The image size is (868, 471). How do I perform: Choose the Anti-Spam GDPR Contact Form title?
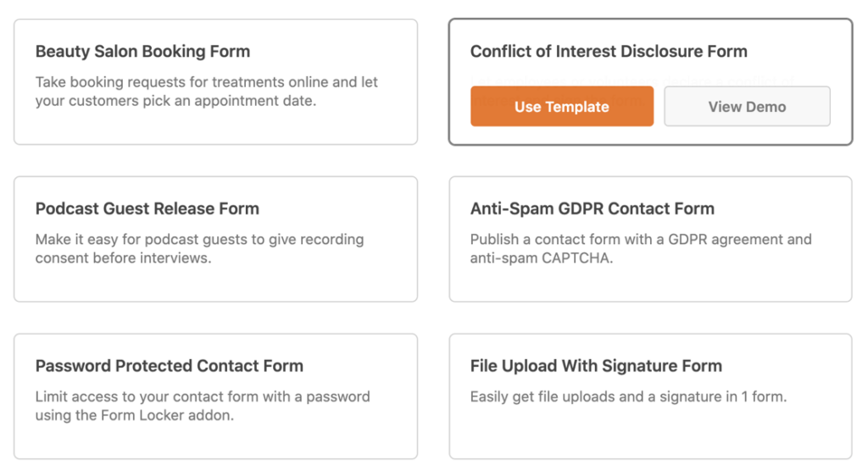593,209
